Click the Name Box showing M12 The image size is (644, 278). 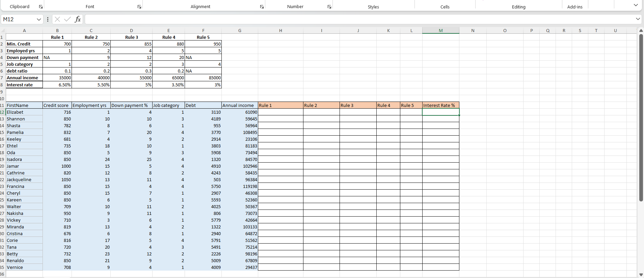19,19
